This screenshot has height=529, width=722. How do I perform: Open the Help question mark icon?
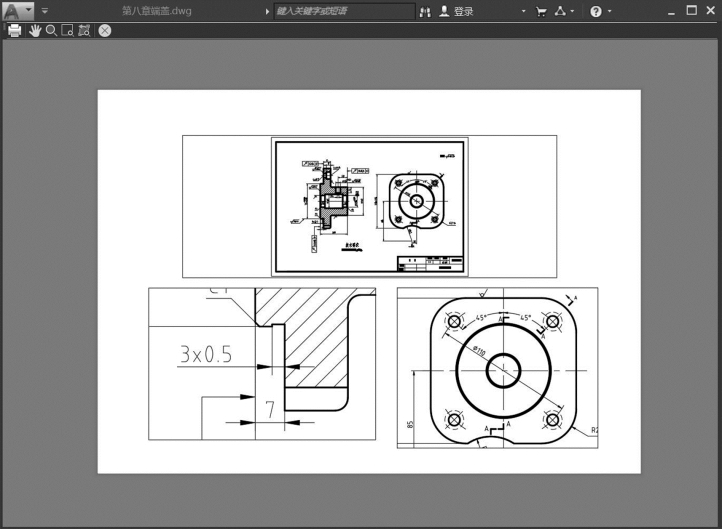596,12
